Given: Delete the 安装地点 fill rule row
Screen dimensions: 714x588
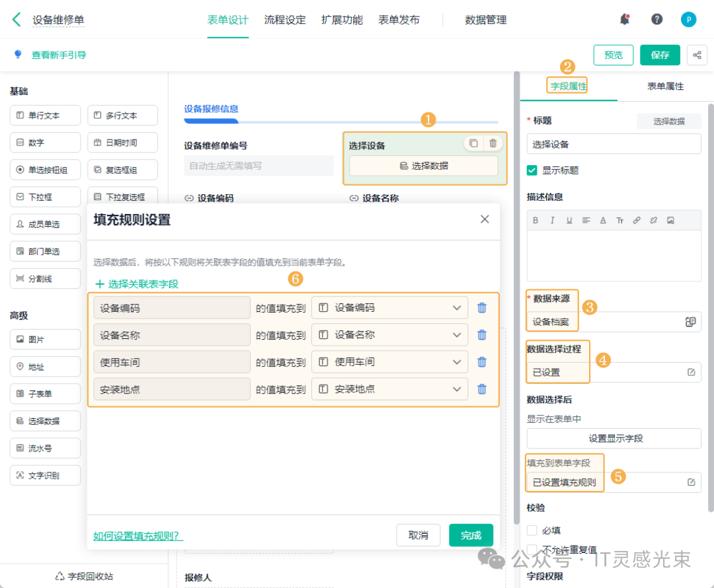Looking at the screenshot, I should tap(482, 389).
